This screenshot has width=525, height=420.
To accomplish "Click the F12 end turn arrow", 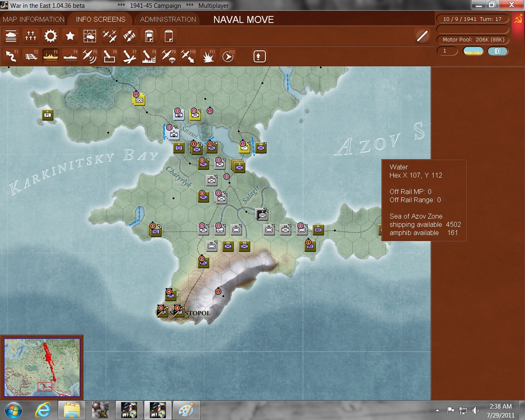I will click(x=228, y=56).
